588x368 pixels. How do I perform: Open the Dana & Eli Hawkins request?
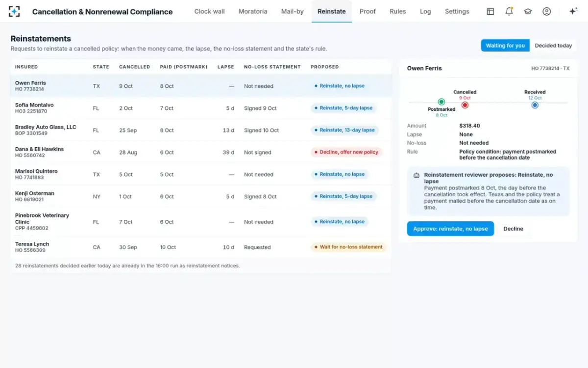pos(201,152)
